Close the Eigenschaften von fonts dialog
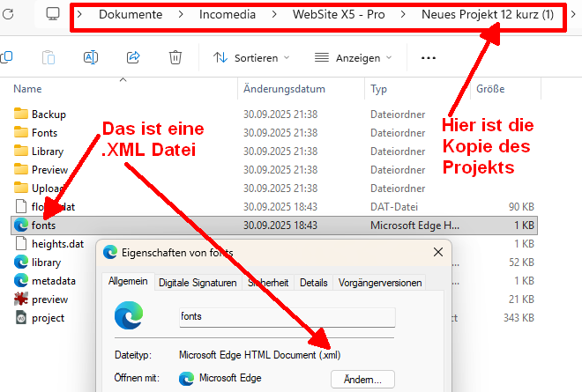 [x=437, y=252]
